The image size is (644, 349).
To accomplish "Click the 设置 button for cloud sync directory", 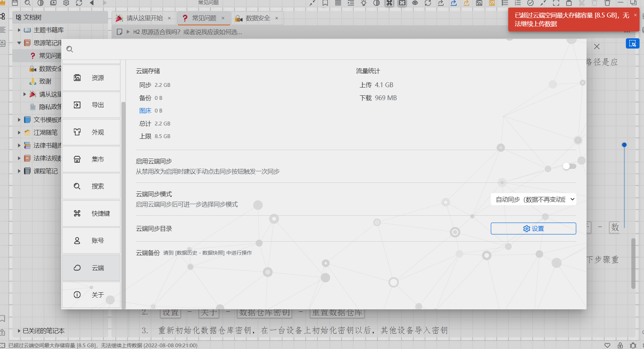I will [x=533, y=228].
